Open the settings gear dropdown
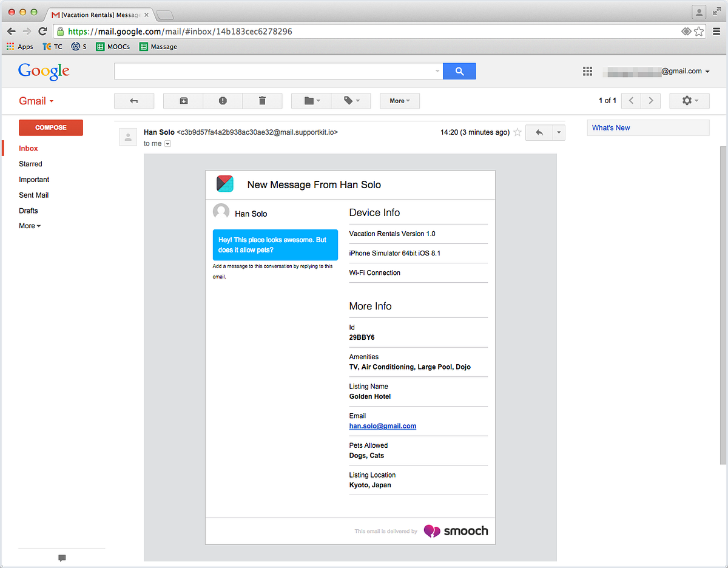The height and width of the screenshot is (568, 728). click(x=689, y=101)
